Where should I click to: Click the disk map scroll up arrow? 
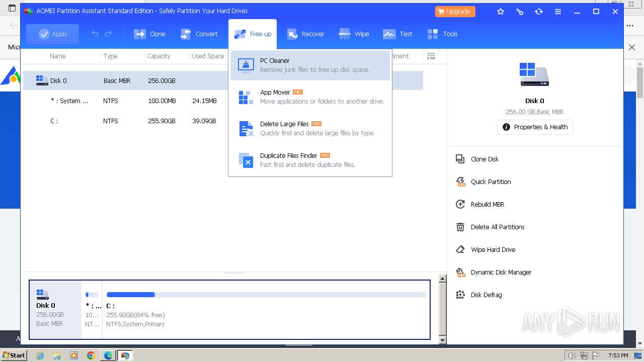pos(443,279)
